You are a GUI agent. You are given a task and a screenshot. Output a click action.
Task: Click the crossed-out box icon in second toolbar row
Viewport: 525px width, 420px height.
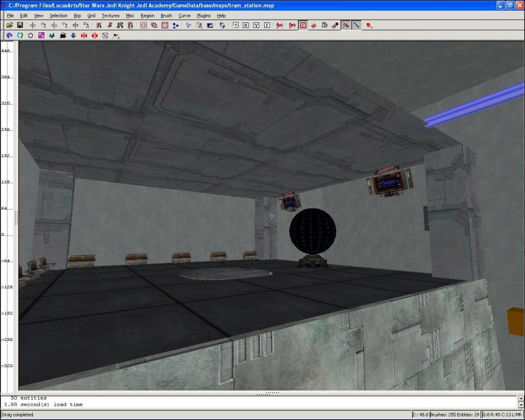click(105, 36)
